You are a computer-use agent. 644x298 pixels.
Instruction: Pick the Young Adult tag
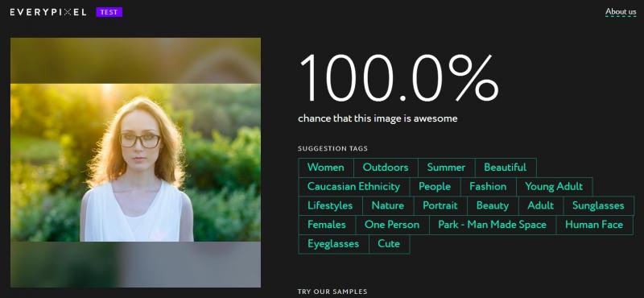554,187
